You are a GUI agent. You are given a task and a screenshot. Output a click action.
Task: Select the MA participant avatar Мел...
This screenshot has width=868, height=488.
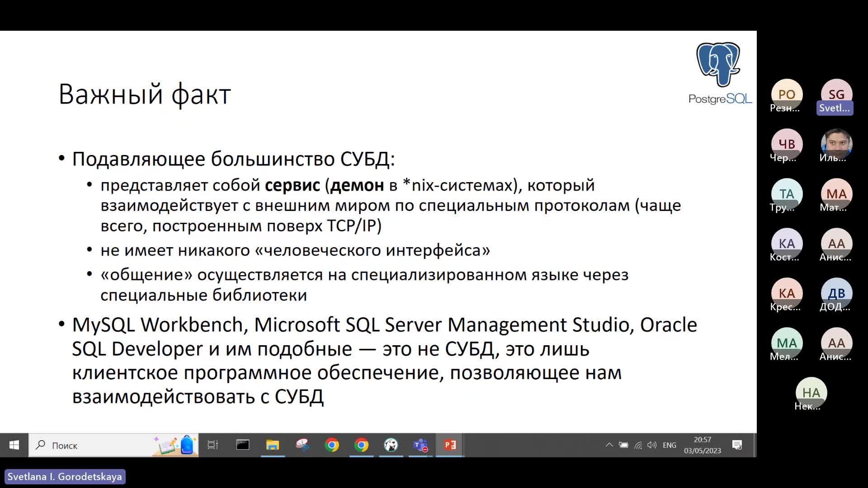787,343
